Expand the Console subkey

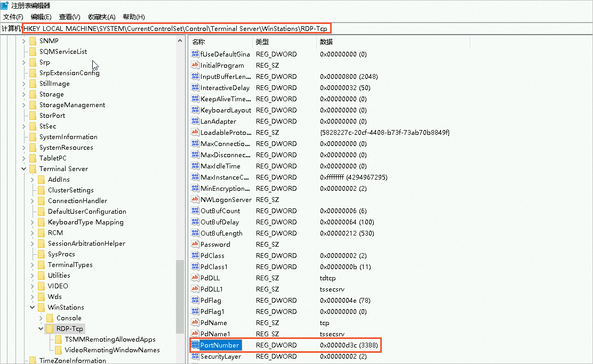(41, 318)
